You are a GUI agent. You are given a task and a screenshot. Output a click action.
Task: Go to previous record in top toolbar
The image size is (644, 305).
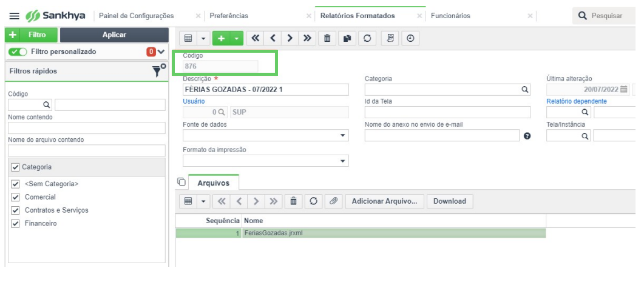click(x=273, y=38)
